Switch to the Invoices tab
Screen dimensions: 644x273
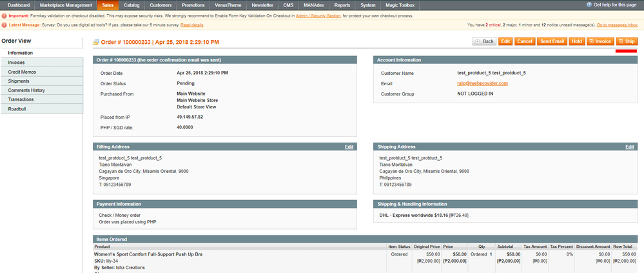pos(17,62)
